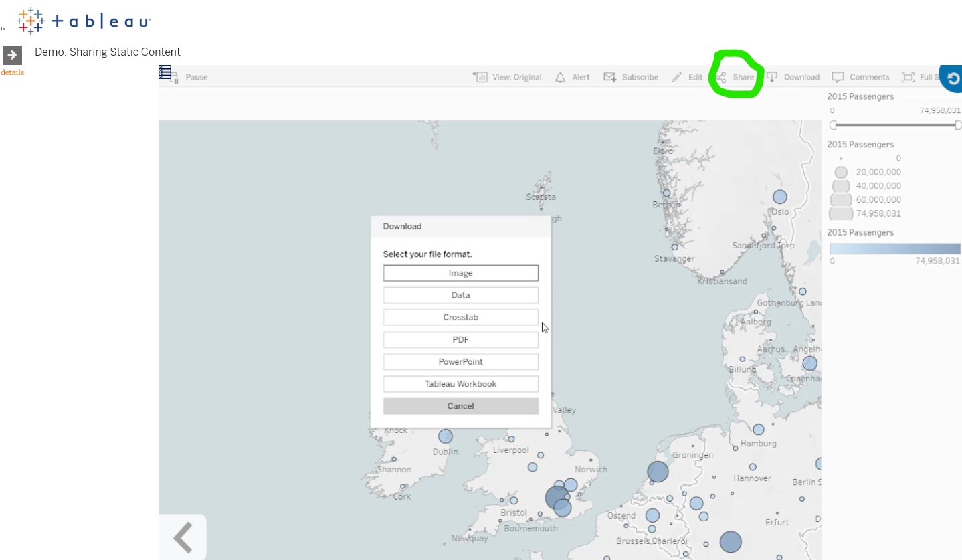962x560 pixels.
Task: Click the Alert bell button
Action: (573, 77)
